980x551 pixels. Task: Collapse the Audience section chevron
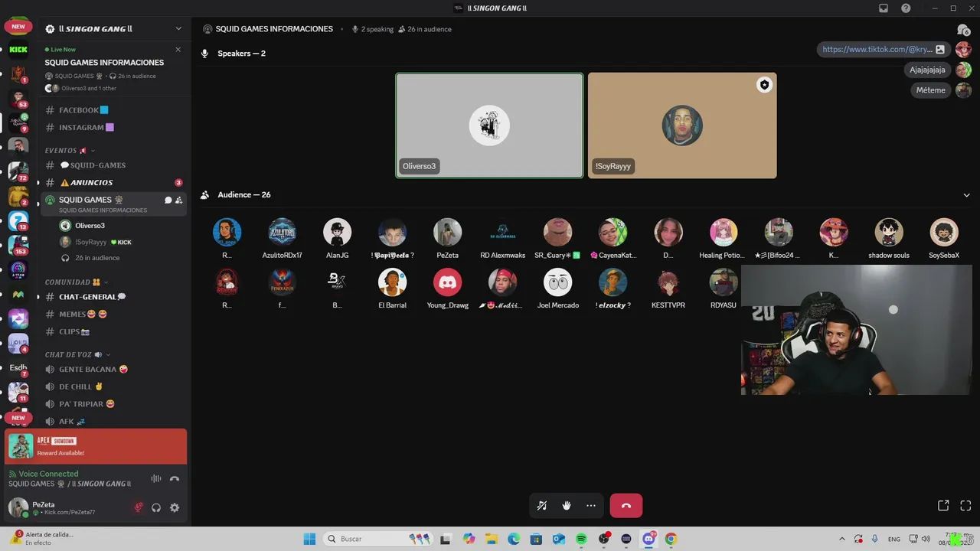966,195
